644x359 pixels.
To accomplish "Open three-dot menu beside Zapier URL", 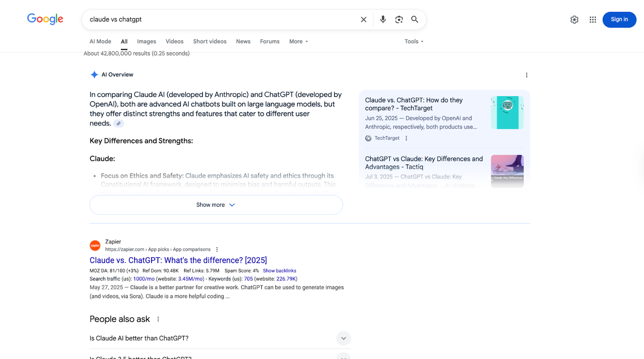I will coord(217,249).
